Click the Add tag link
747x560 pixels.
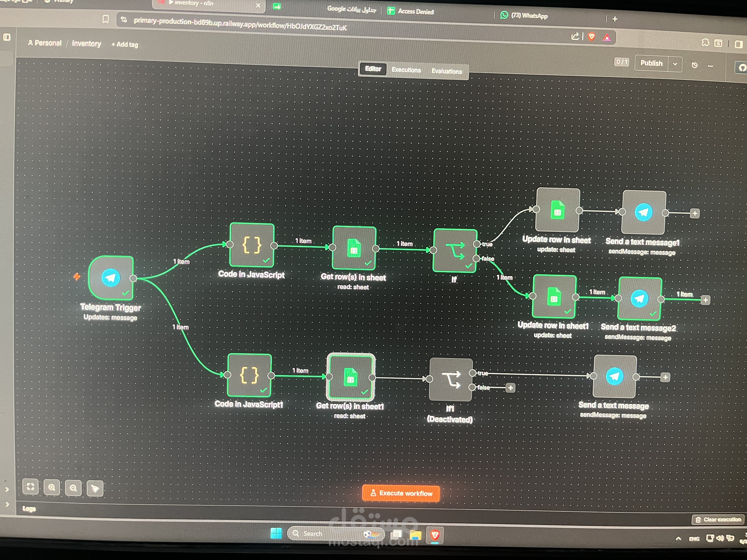125,44
